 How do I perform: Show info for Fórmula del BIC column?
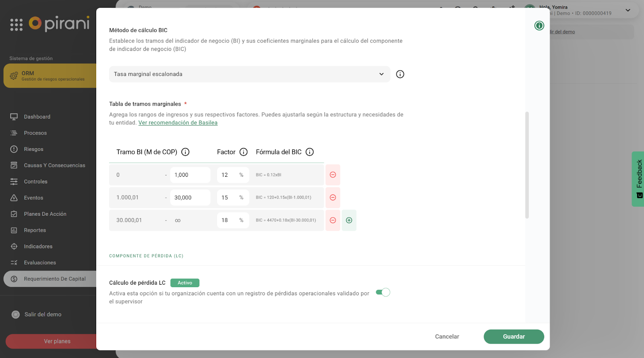coord(310,152)
